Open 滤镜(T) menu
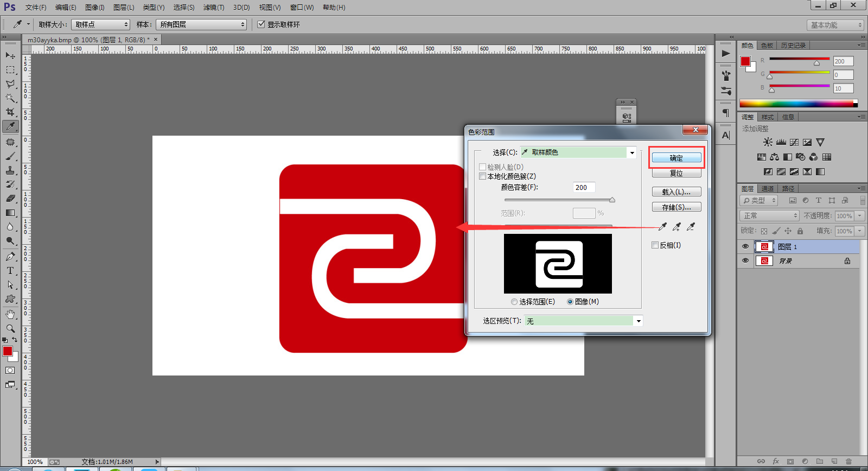 coord(214,7)
